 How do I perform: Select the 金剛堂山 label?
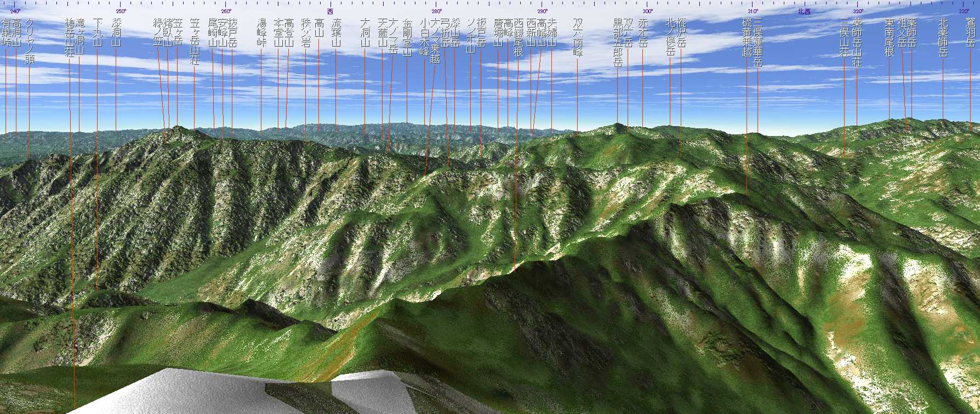click(x=407, y=37)
